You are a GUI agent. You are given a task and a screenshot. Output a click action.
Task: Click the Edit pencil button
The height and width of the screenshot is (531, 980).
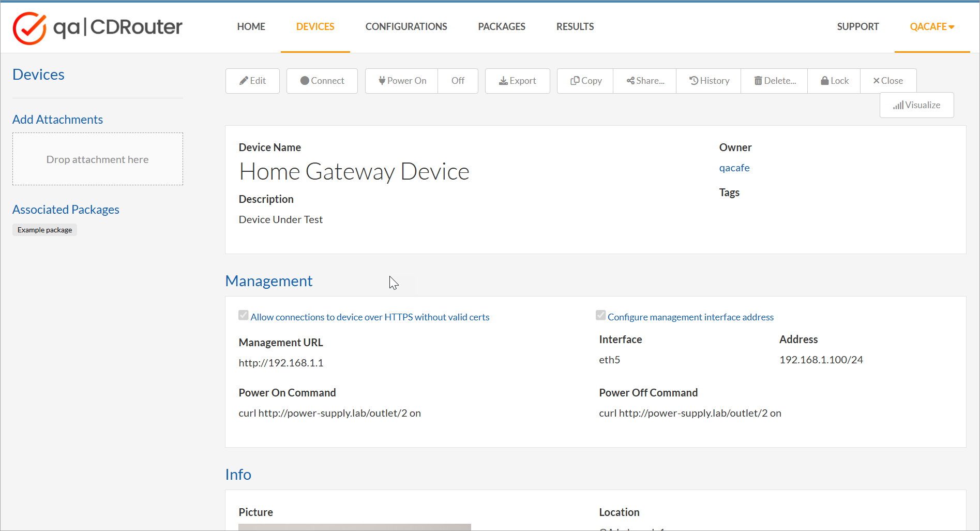point(252,81)
